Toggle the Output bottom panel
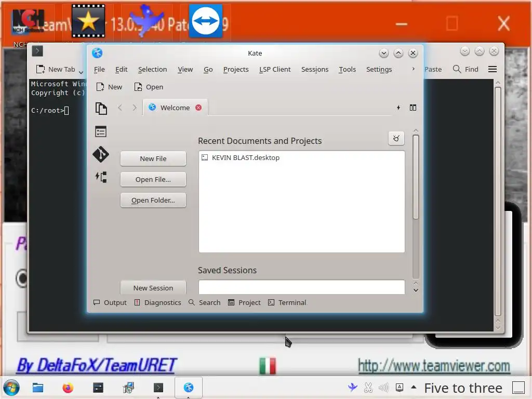Viewport: 532px width, 399px height. pos(110,302)
